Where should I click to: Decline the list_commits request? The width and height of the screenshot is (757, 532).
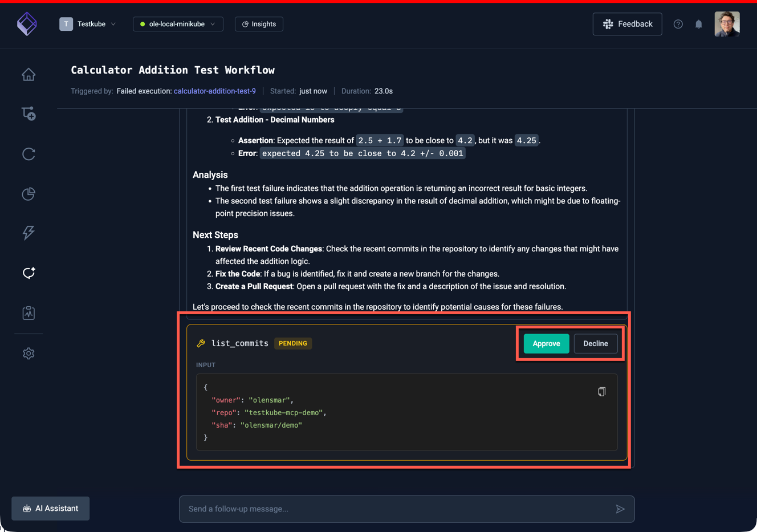pyautogui.click(x=595, y=343)
